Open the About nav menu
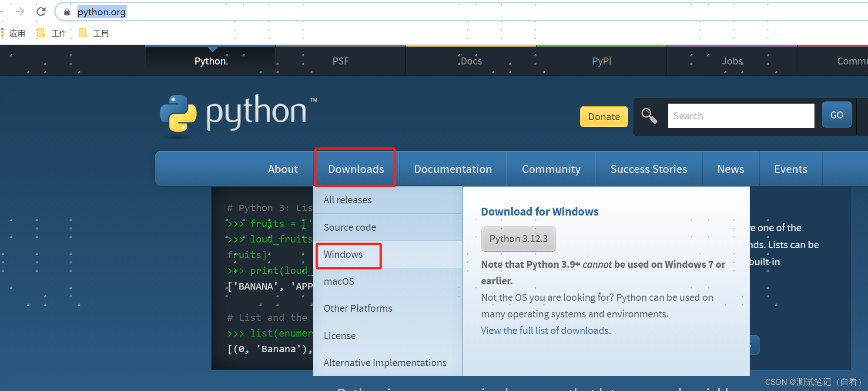The height and width of the screenshot is (391, 868). point(283,169)
